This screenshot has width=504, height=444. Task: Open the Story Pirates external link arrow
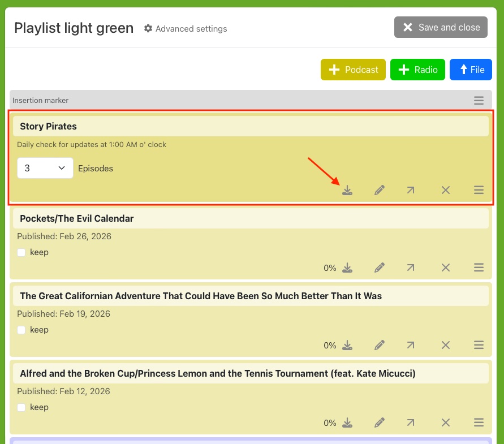(411, 190)
